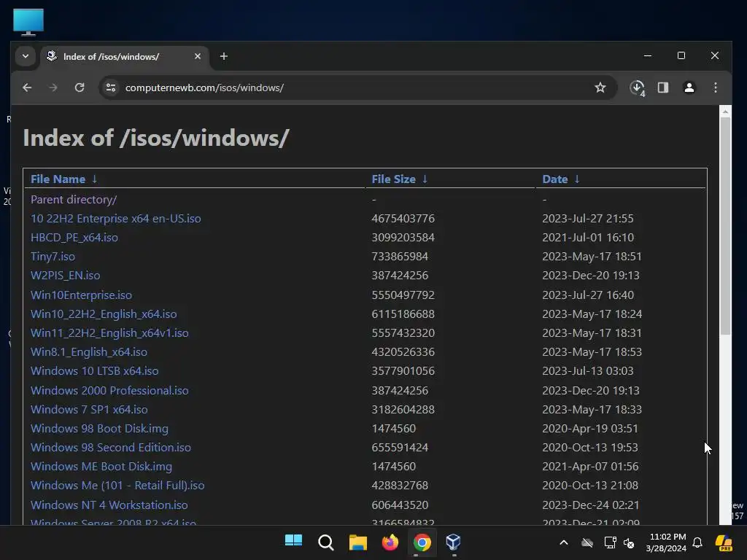Download Windows NT 4 Workstation.iso
Viewport: 747px width, 560px height.
[x=109, y=505]
